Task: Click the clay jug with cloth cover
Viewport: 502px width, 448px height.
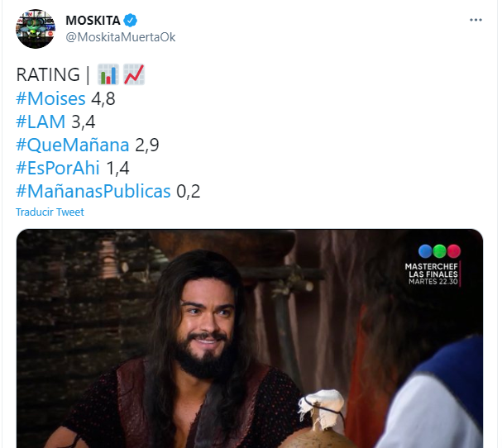Action: click(320, 419)
